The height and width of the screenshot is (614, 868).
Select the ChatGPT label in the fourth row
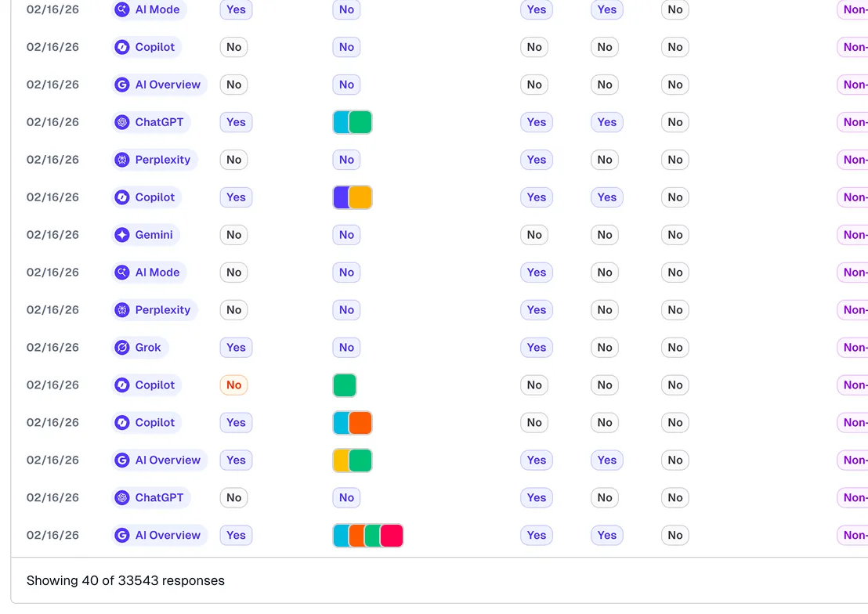[158, 122]
